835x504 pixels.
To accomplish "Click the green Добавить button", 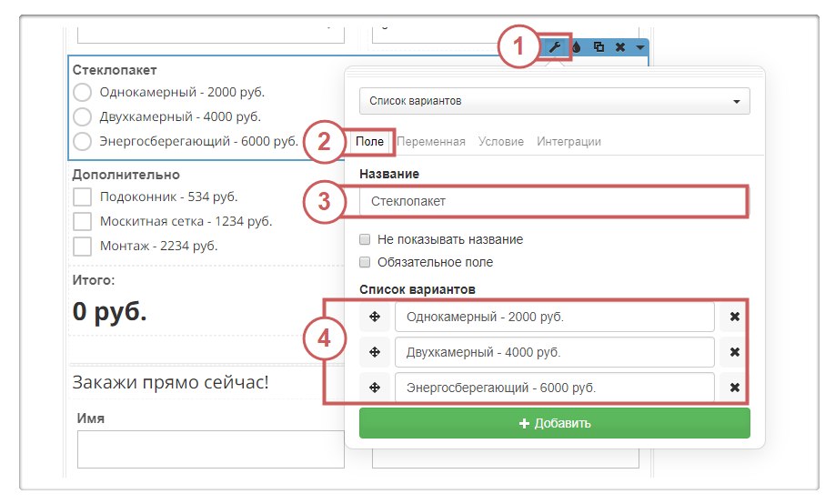I will pos(554,423).
